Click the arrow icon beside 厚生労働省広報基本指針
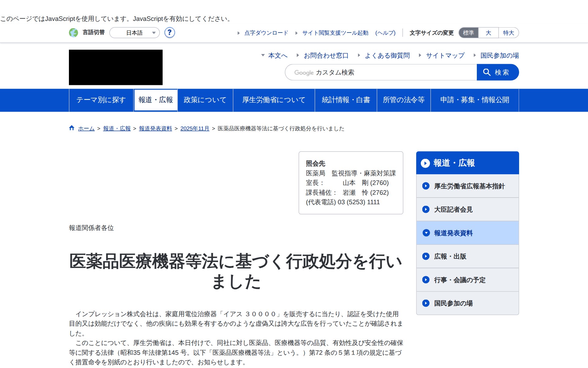Screen dimensions: 588x368 (425, 186)
